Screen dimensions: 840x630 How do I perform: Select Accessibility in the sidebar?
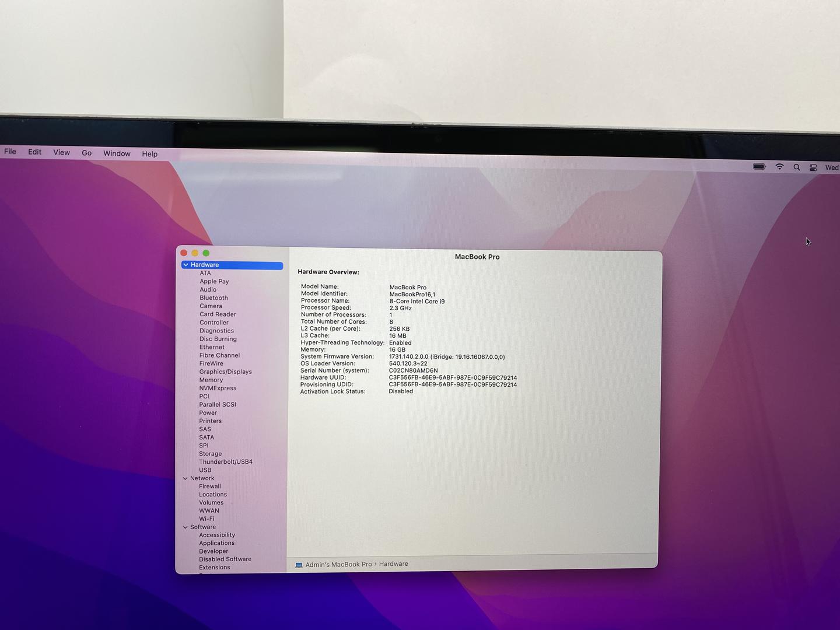(217, 535)
